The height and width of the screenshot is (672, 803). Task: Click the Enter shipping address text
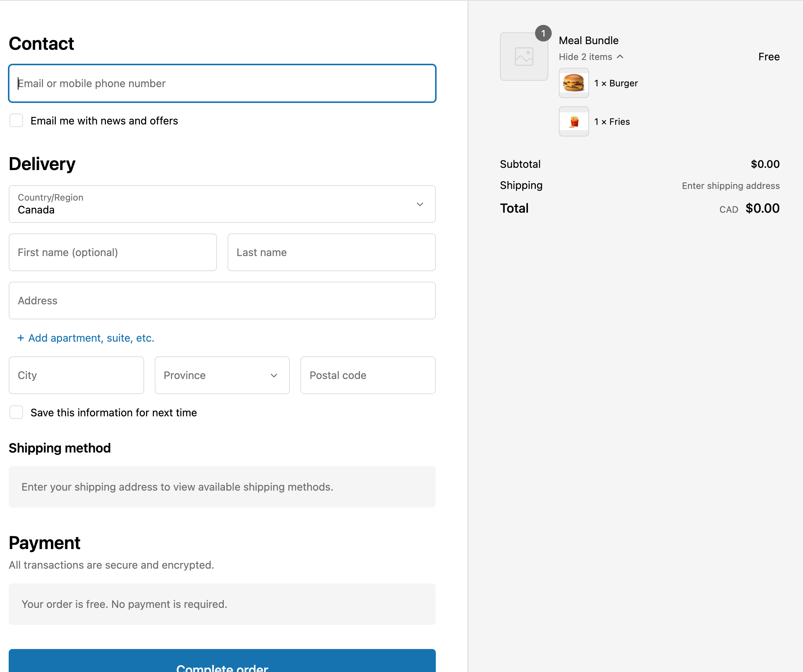731,186
